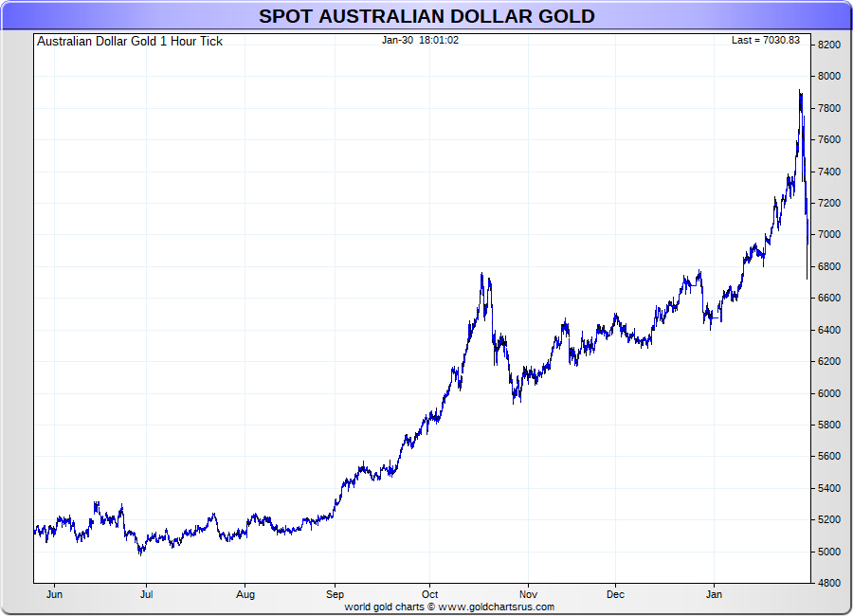The image size is (853, 616).
Task: Click the 6600 price axis label
Action: click(x=829, y=299)
